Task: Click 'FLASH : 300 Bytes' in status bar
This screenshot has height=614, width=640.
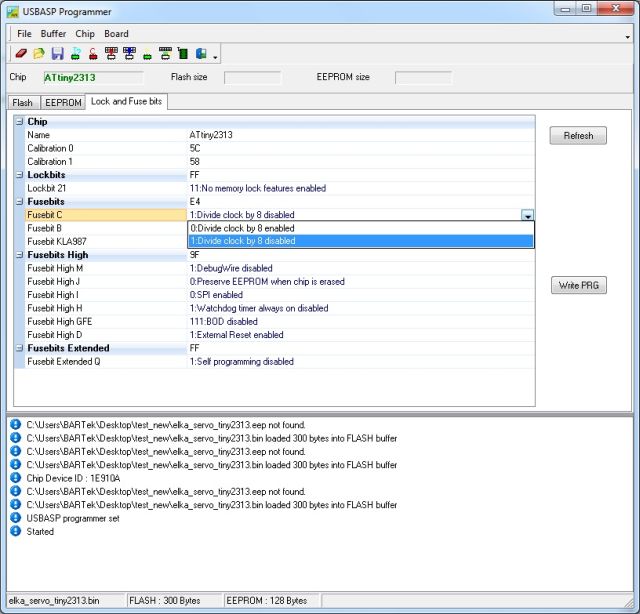Action: 165,601
